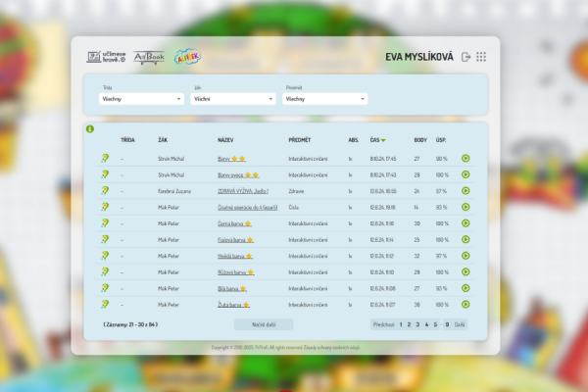Go to page 9
Image resolution: width=588 pixels, height=392 pixels.
point(447,324)
